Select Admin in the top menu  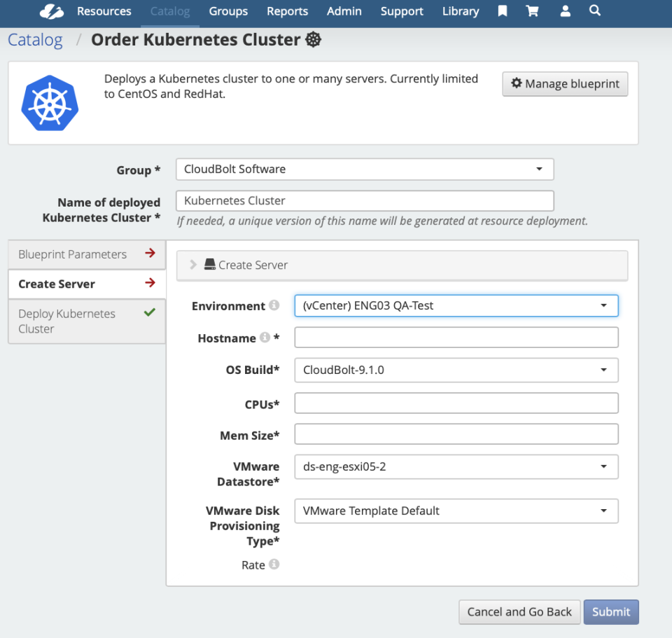(x=344, y=11)
